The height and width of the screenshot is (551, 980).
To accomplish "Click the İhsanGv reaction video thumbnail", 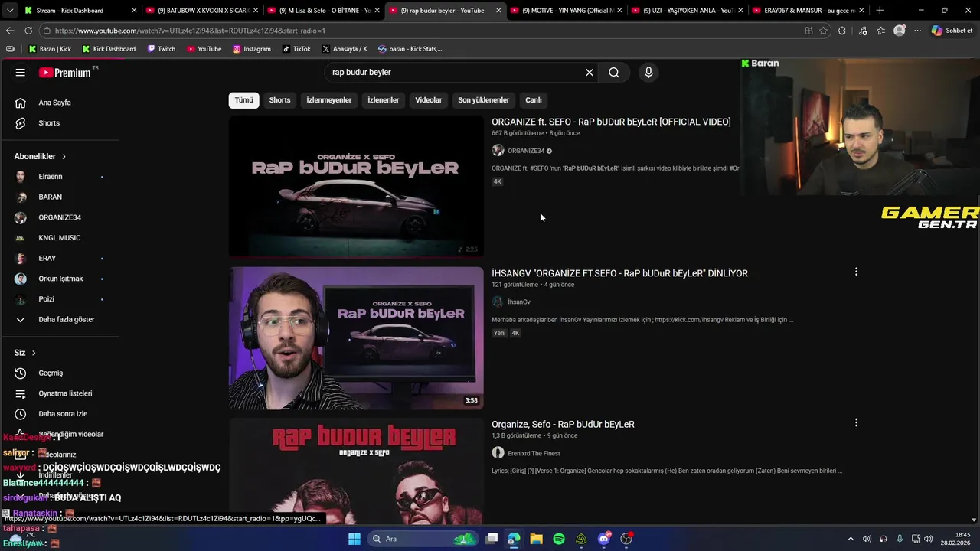I will click(x=356, y=337).
